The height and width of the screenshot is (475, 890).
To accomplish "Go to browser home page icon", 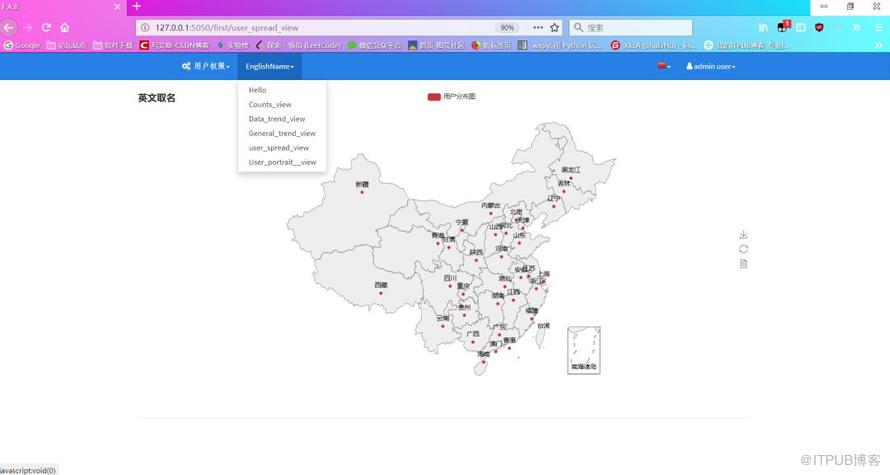I will [x=65, y=27].
